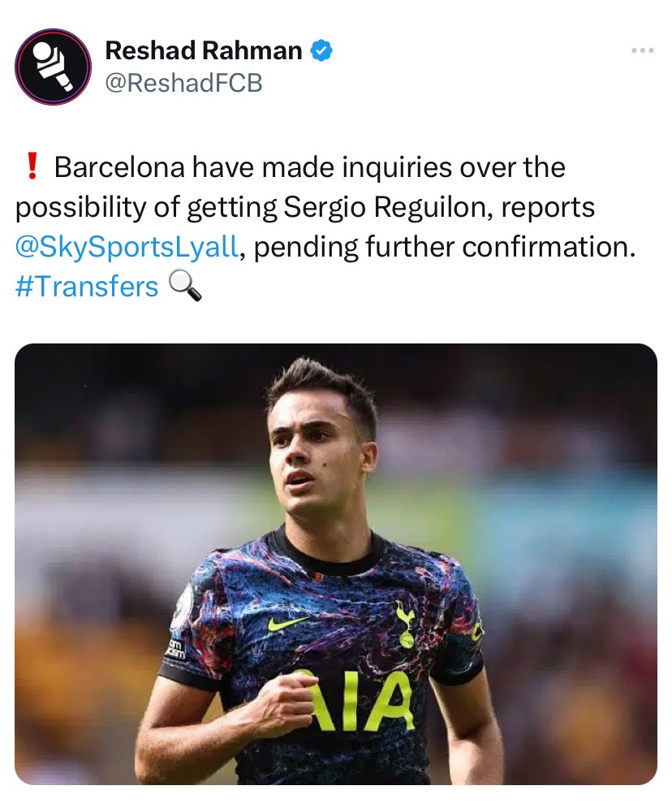Open the @ReshadFCB handle
672x803 pixels.
click(x=183, y=83)
